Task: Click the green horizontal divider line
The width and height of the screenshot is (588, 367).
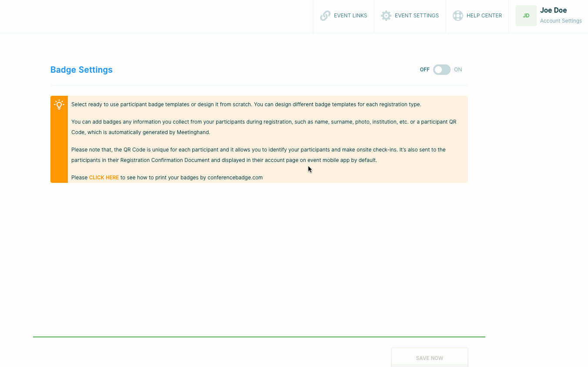Action: 259,337
